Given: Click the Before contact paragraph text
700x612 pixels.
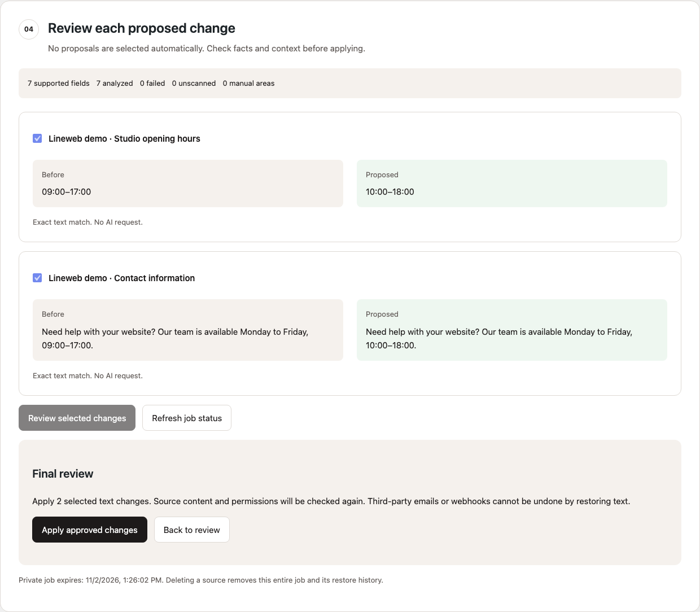Looking at the screenshot, I should pos(175,338).
